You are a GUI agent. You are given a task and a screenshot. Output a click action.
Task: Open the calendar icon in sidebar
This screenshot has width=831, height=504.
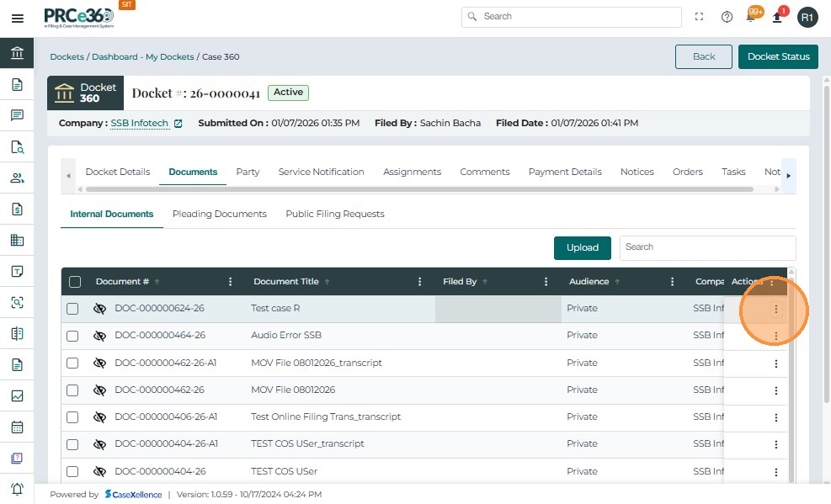17,427
